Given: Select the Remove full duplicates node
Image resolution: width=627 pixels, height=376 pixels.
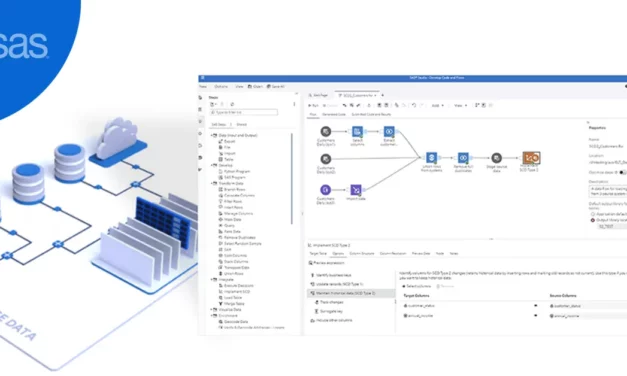Looking at the screenshot, I should 463,158.
